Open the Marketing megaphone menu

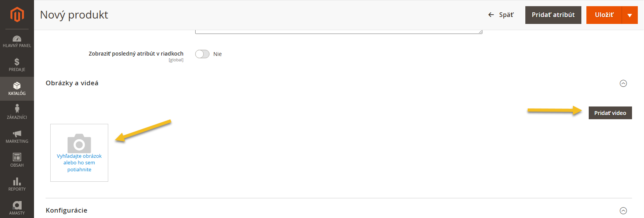(x=17, y=136)
